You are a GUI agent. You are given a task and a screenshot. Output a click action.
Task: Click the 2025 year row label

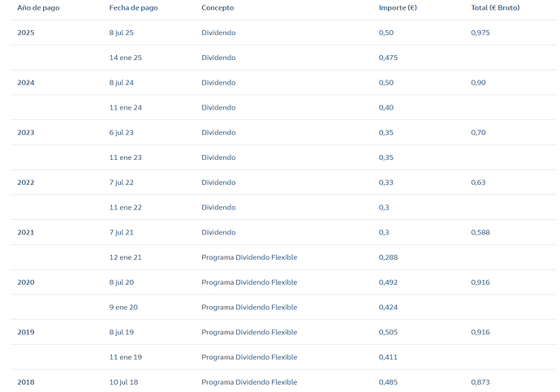coord(26,32)
